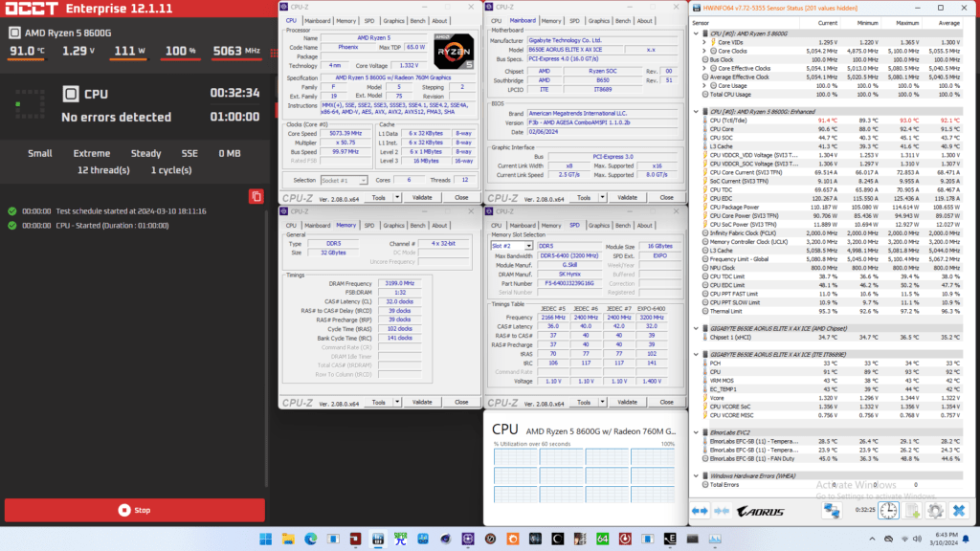Viewport: 980px width, 551px height.
Task: Stop the running OCCT CPU test
Action: click(x=134, y=510)
